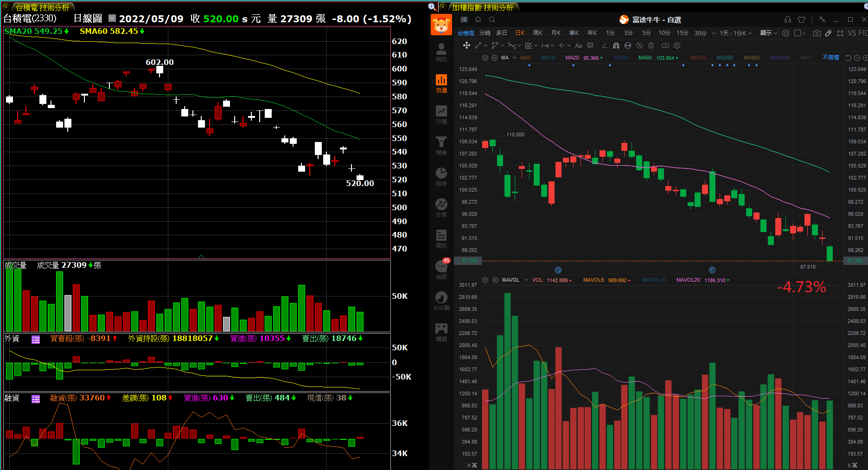Expand the MA indicator dropdown
Image resolution: width=868 pixels, height=470 pixels.
point(514,58)
